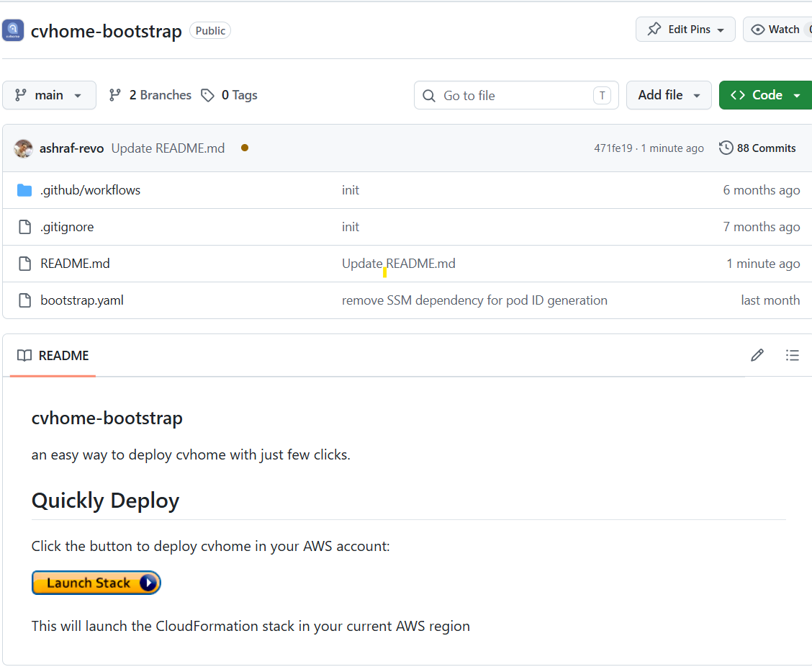Click ashraf-revo's avatar picture

tap(23, 148)
